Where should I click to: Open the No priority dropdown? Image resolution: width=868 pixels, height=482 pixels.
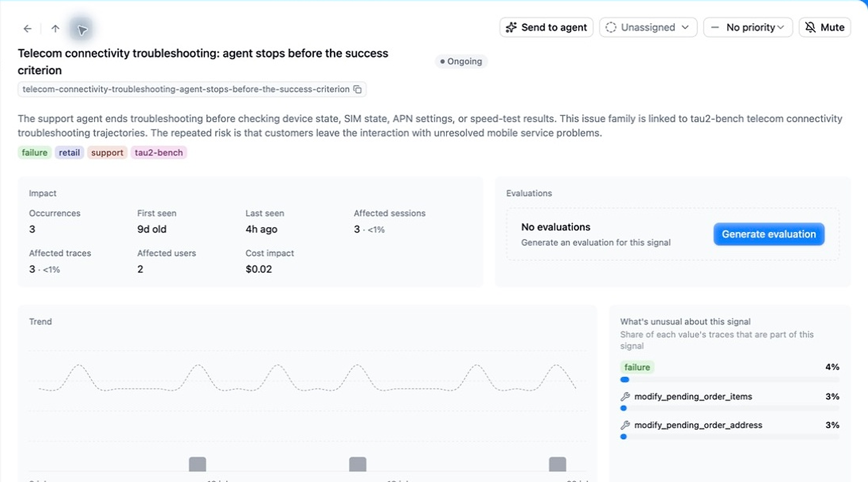[x=748, y=27]
